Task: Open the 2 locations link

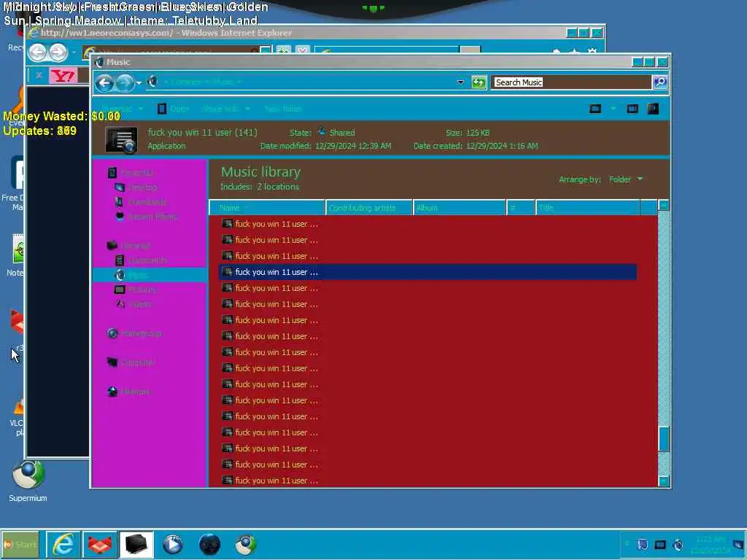Action: tap(278, 187)
